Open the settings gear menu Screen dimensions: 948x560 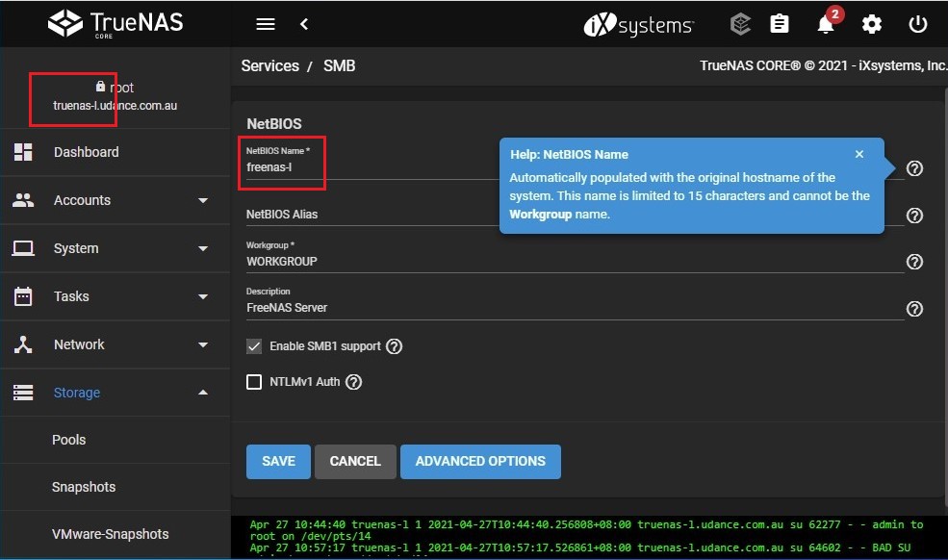pyautogui.click(x=871, y=24)
